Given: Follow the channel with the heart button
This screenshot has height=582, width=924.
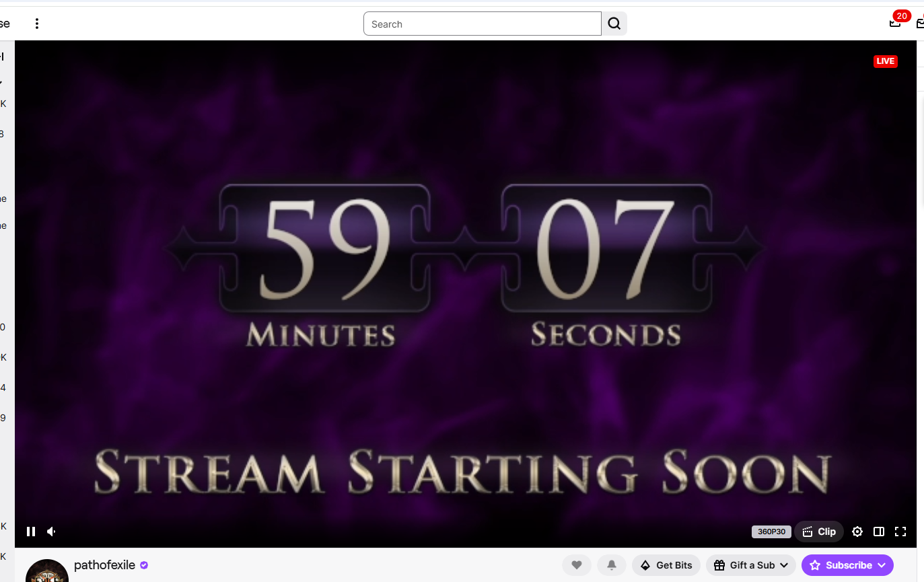Looking at the screenshot, I should (577, 565).
